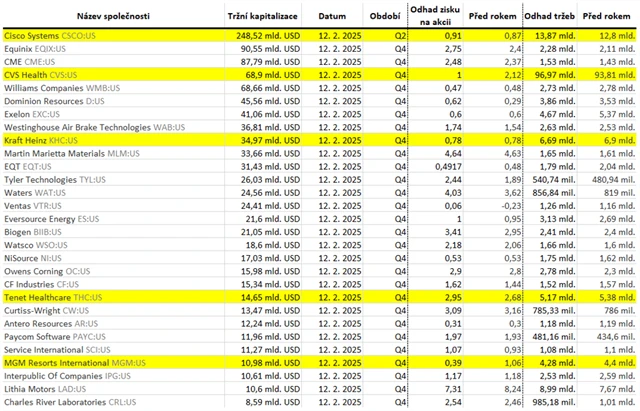This screenshot has height=411, width=640.
Task: Click market cap value 248,52 mld. USD
Action: pos(268,36)
